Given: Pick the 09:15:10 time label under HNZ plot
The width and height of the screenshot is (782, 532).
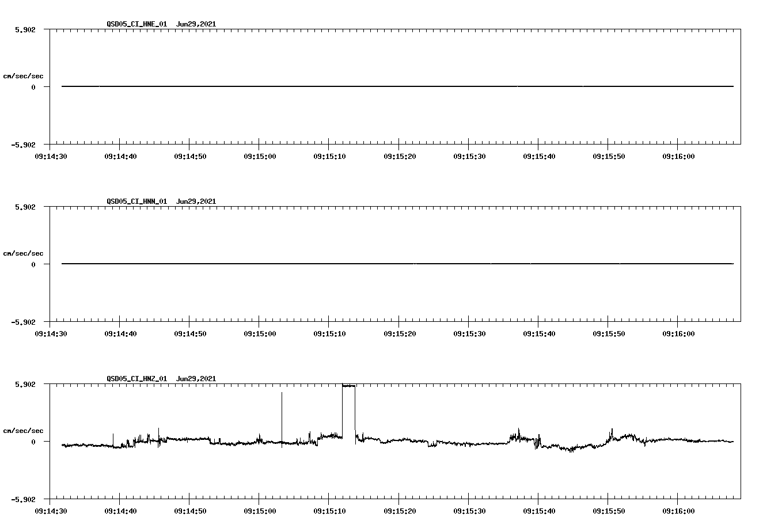Looking at the screenshot, I should point(329,511).
